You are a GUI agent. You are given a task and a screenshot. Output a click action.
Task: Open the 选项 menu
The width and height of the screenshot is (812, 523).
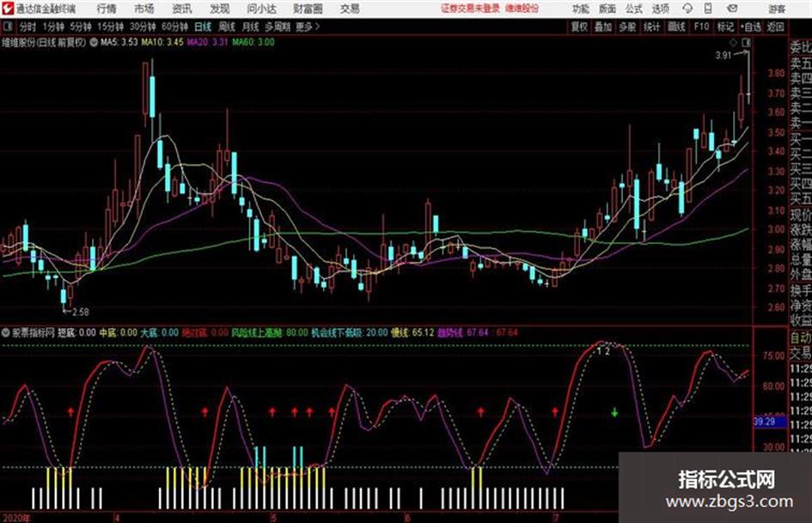tap(660, 9)
